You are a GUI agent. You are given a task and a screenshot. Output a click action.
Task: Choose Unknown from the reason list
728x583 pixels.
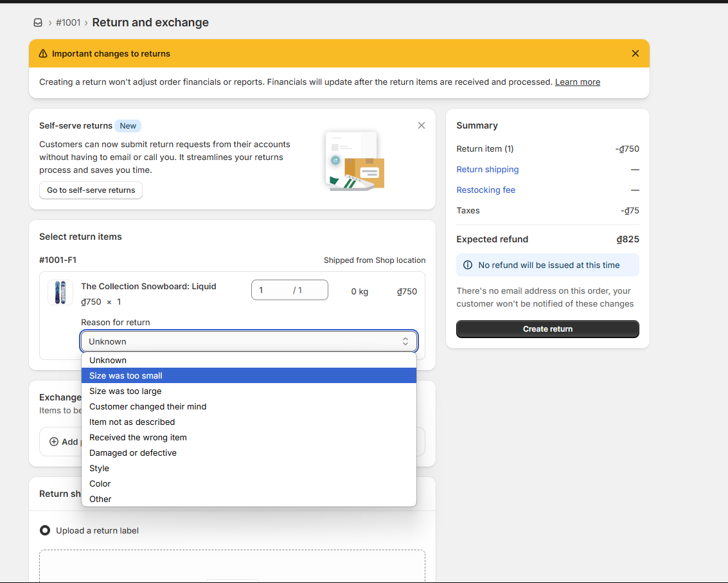(249, 360)
